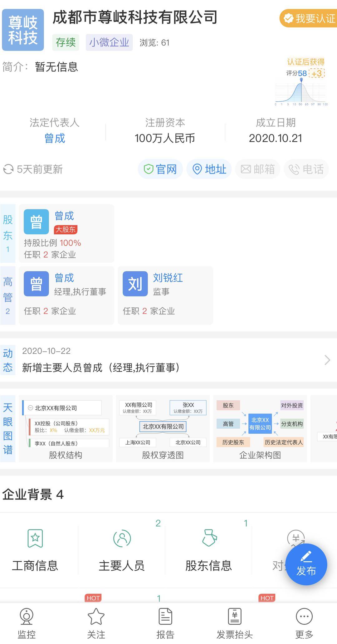Open the 更多 more options icon

pos(304,617)
